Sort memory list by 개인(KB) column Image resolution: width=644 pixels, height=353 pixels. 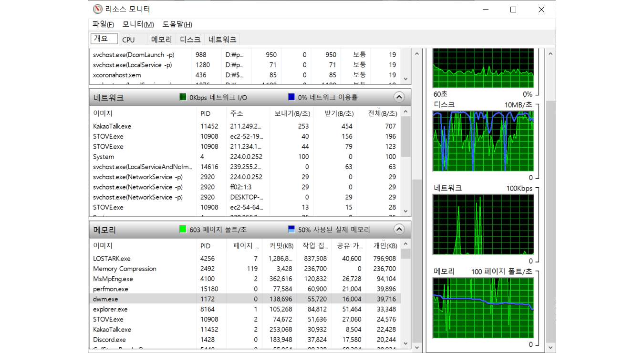coord(383,246)
